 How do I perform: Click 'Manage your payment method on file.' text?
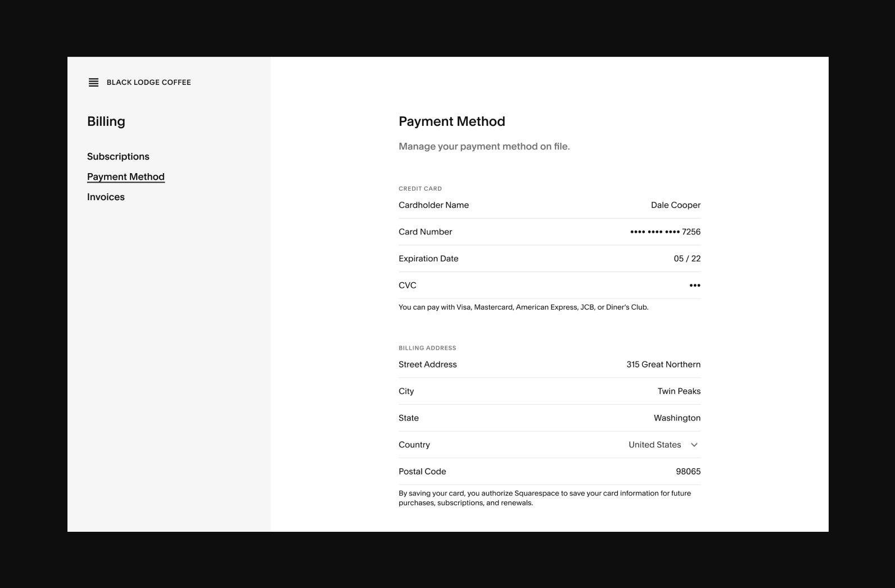pyautogui.click(x=484, y=147)
